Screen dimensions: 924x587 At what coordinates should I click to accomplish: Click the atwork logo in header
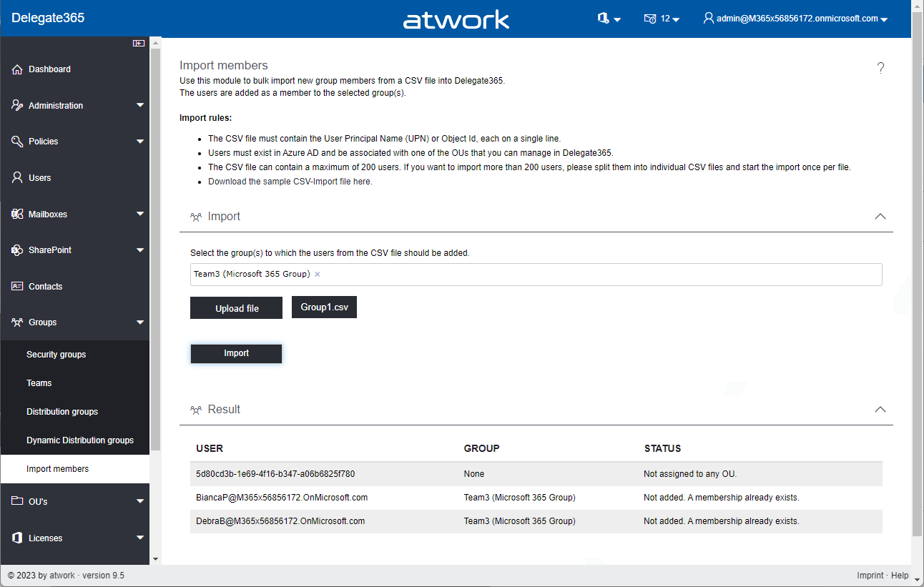click(456, 19)
